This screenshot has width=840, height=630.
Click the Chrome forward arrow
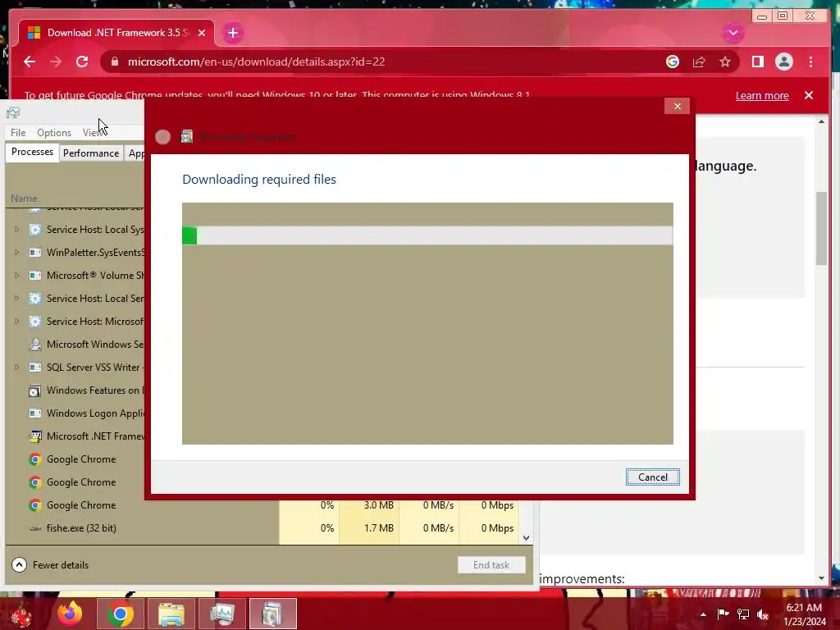[x=56, y=62]
